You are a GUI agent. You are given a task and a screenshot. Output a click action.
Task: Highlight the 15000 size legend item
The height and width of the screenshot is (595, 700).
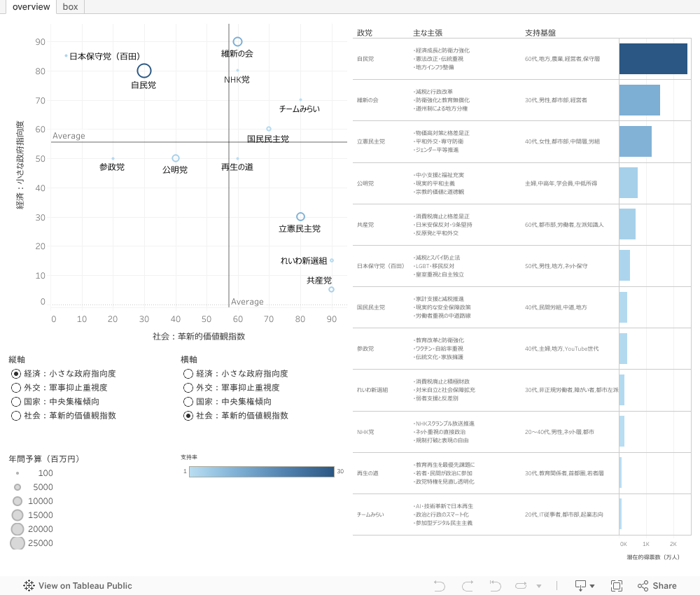click(31, 514)
